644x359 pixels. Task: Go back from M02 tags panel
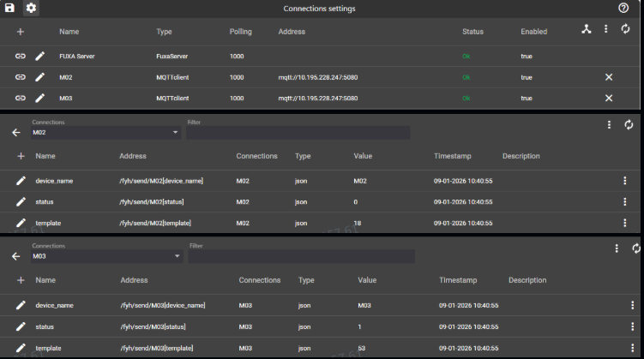(x=15, y=133)
